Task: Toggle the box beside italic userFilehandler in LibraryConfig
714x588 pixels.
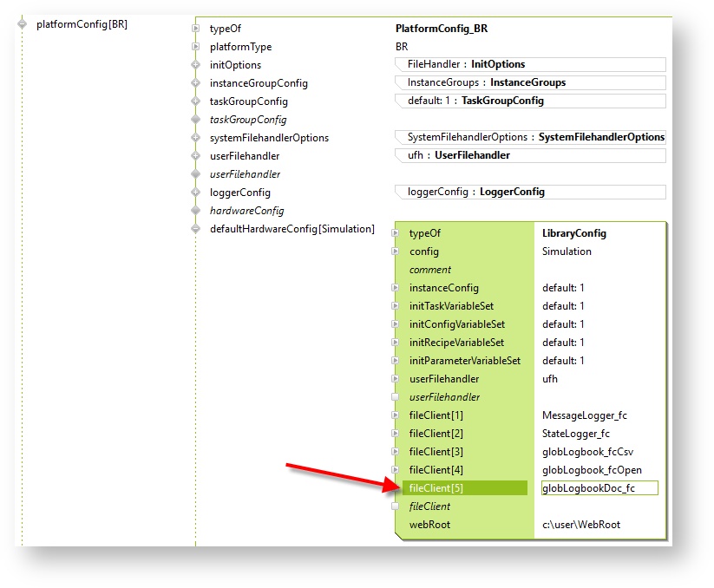Action: (396, 397)
